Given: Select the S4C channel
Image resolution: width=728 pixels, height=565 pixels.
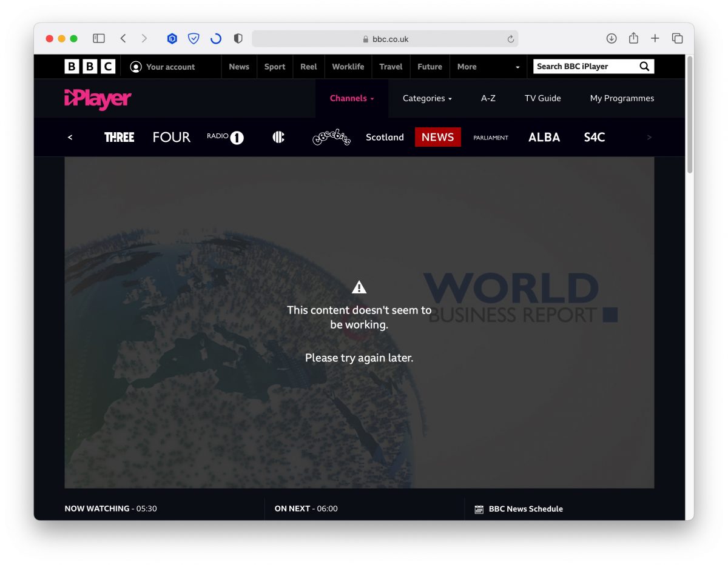Looking at the screenshot, I should pyautogui.click(x=595, y=138).
